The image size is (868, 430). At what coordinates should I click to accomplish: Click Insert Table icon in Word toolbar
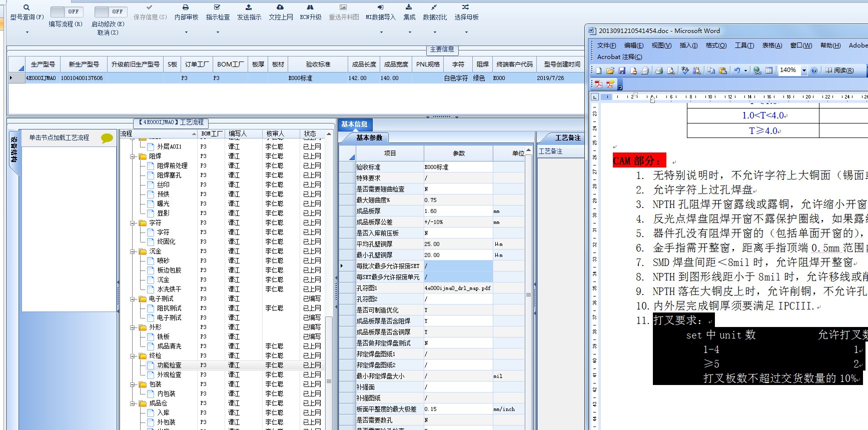coord(769,70)
